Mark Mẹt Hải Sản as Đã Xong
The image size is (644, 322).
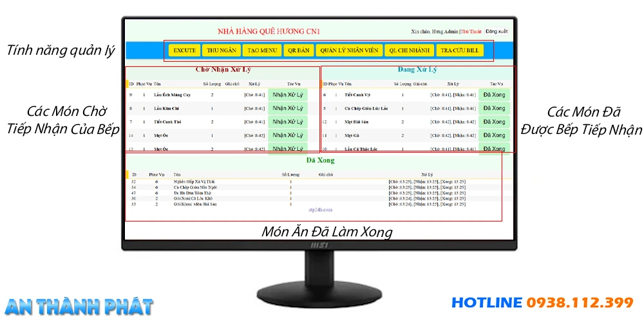[x=494, y=122]
